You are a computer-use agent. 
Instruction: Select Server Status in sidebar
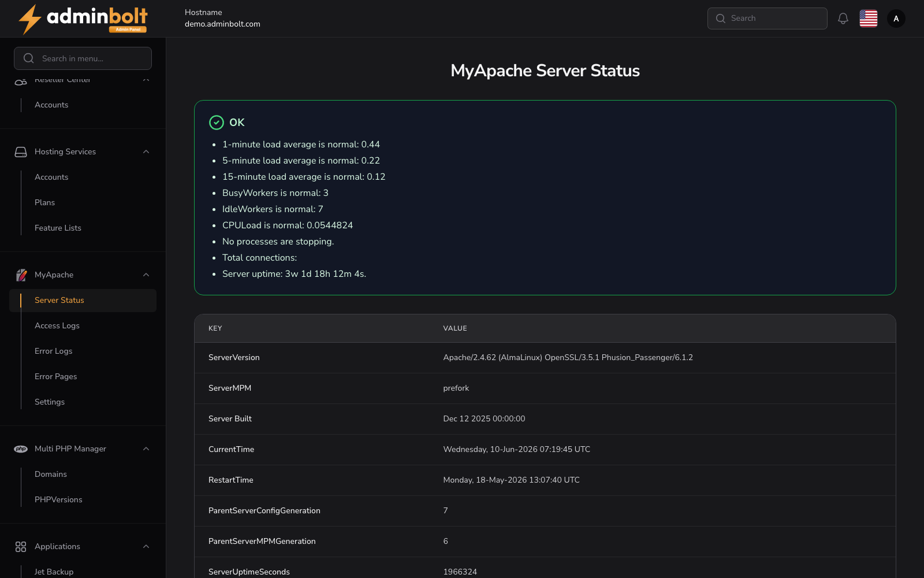point(83,301)
